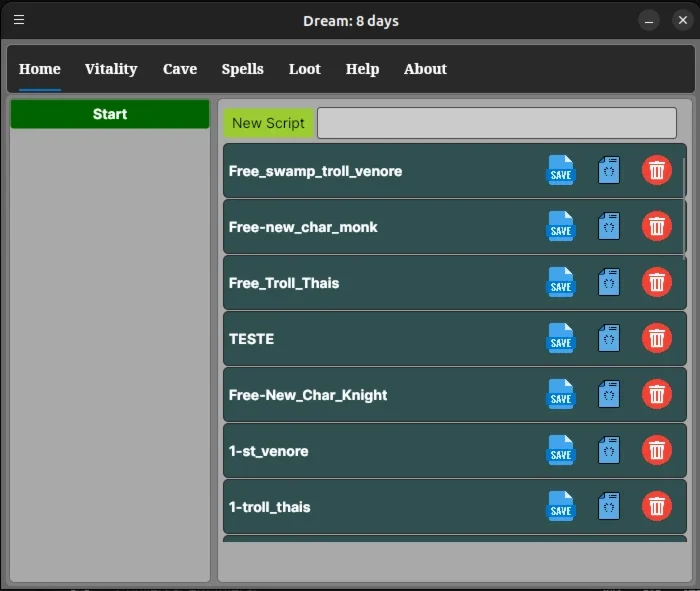The width and height of the screenshot is (700, 591).
Task: Go to the Spells tab
Action: (242, 69)
